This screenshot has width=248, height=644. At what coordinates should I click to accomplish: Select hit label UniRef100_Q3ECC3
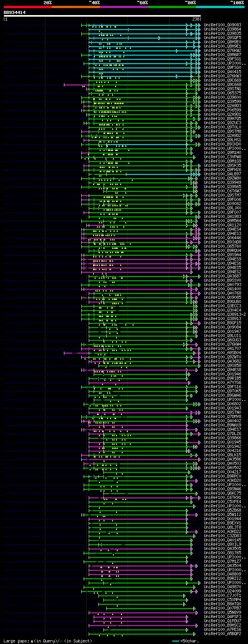[222, 306]
